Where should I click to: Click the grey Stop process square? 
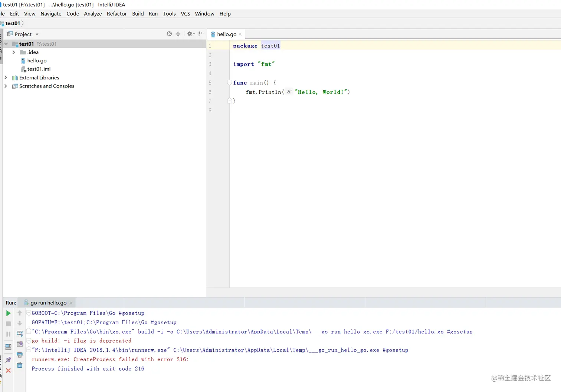point(8,324)
